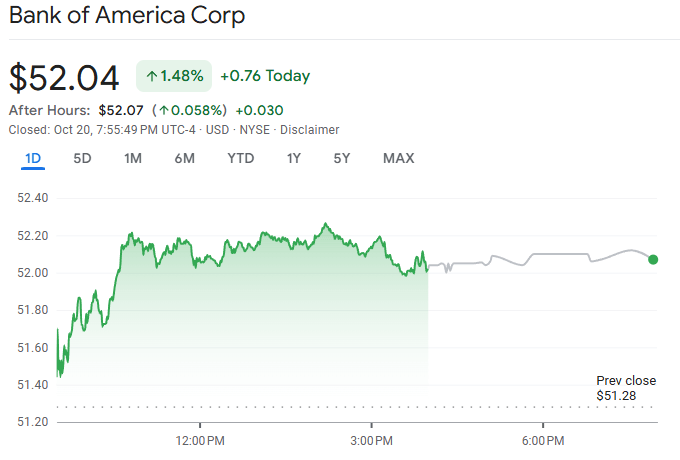
Task: Open the 6M chart range
Action: [184, 158]
